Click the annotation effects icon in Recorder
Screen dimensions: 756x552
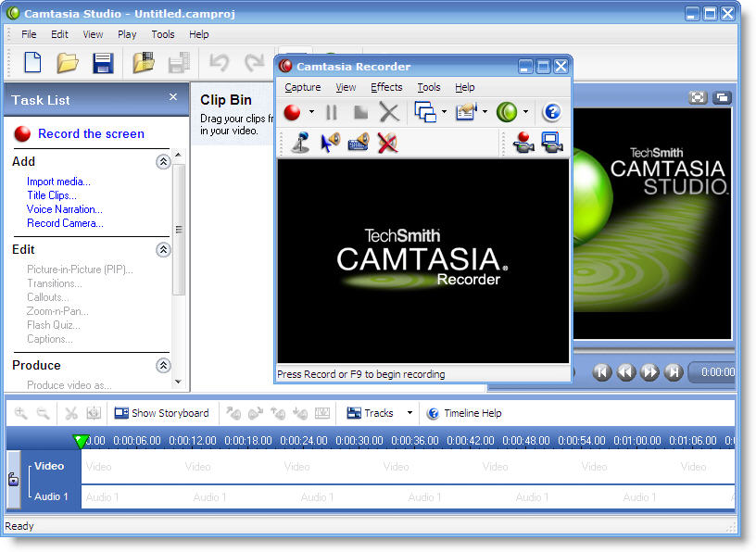point(466,112)
